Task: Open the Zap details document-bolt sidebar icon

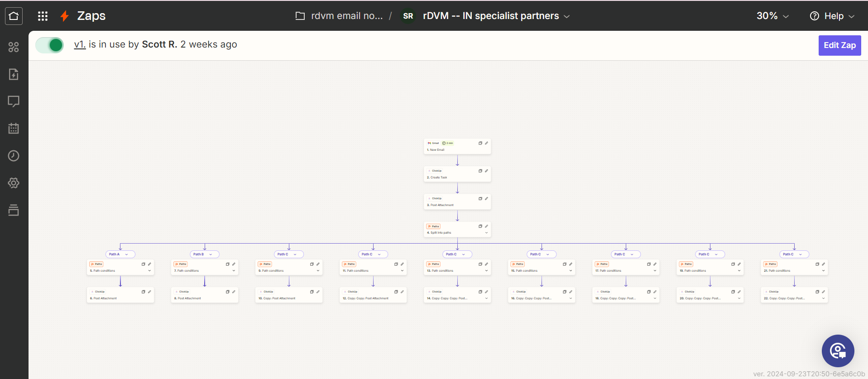Action: (14, 74)
